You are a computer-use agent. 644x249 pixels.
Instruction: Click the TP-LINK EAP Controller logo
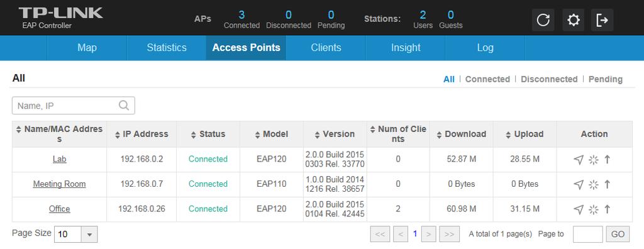(x=60, y=18)
